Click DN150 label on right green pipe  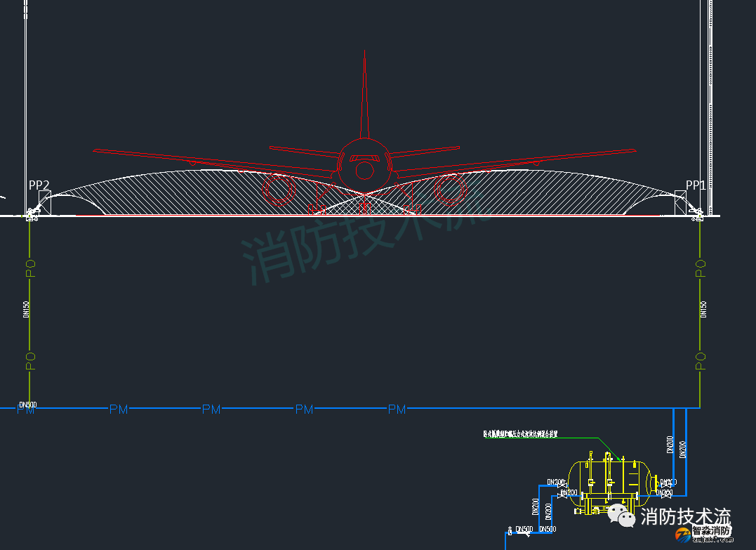[x=704, y=310]
